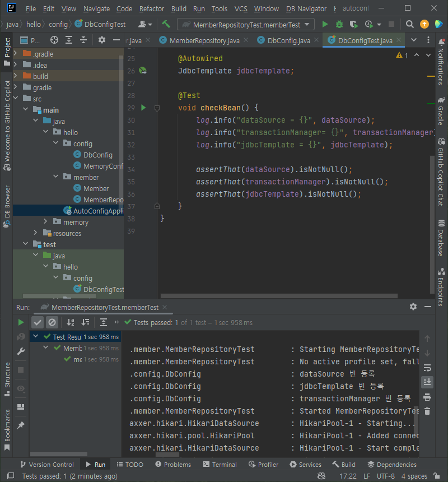
Task: Open the MemberRepositoryTest.memberTest run configuration dropdown
Action: 246,25
